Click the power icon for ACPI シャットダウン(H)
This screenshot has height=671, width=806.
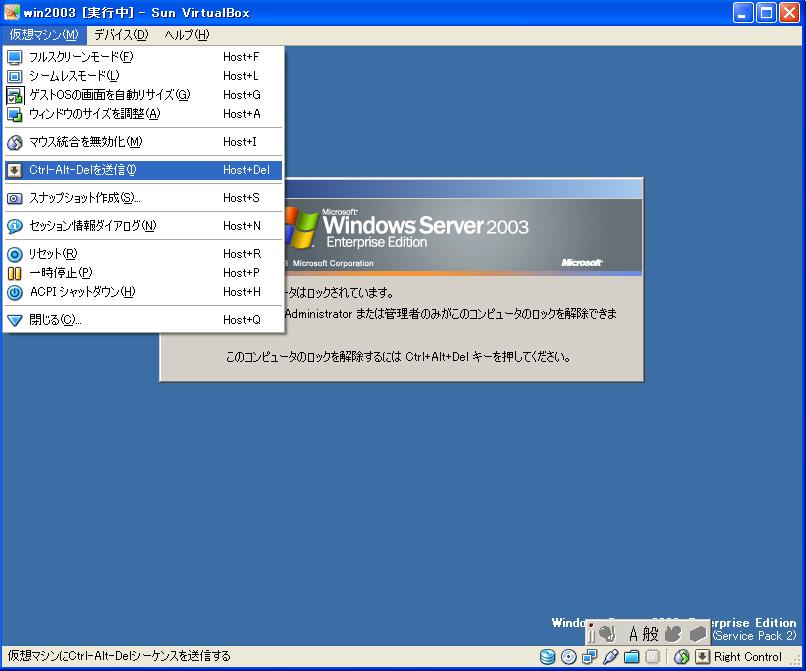15,293
